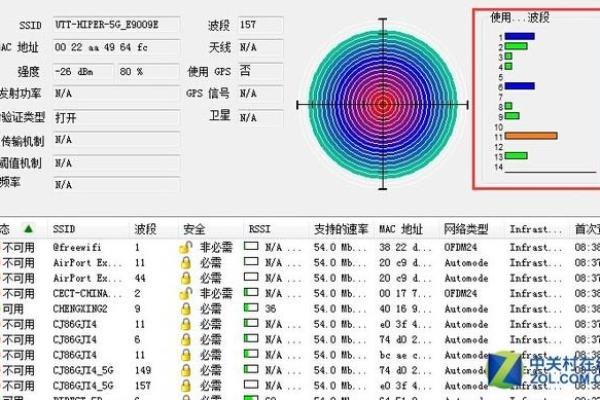This screenshot has height=400, width=600.
Task: Click the lock icon for AirPort Ex channel 11
Action: pos(186,263)
